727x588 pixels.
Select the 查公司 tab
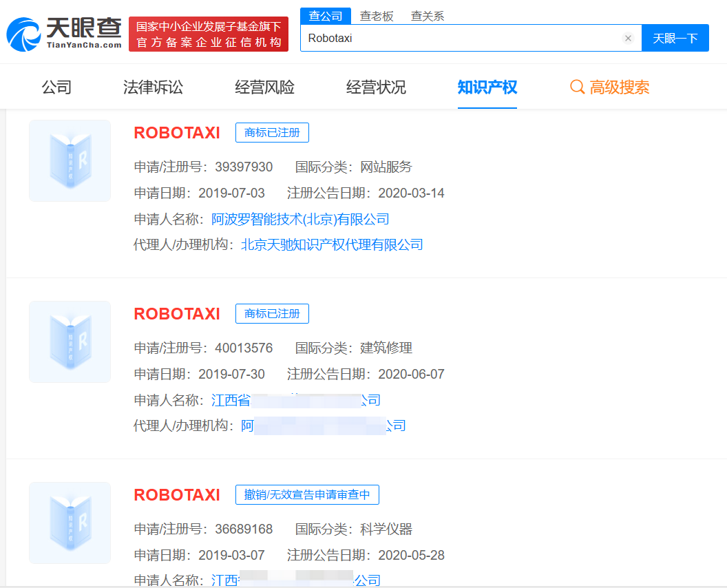click(325, 16)
